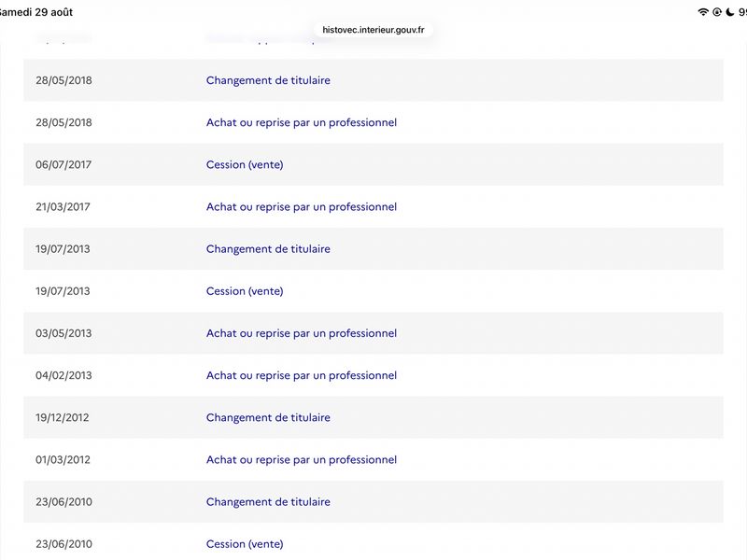Open Achat ou reprise entry dated 03/05/2013
Viewport: 747px width, 560px height.
click(x=301, y=333)
